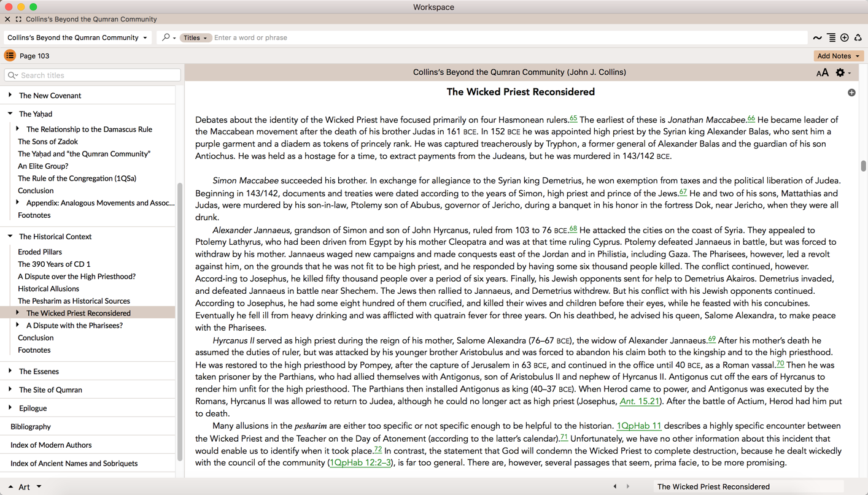868x495 pixels.
Task: Expand The Wicked Priest Reconsidered entry
Action: (17, 313)
